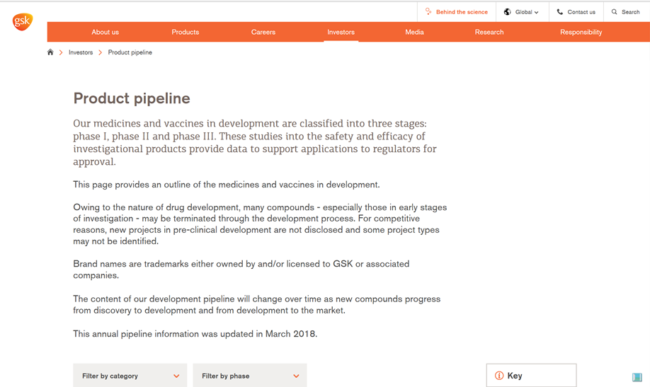This screenshot has width=650, height=387.
Task: Click the Product pipeline page heading
Action: click(x=131, y=98)
